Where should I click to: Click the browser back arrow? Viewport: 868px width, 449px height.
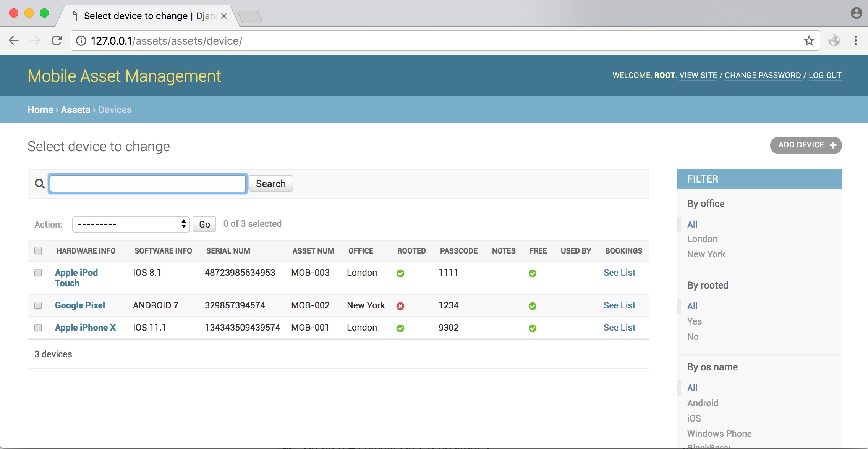[14, 40]
